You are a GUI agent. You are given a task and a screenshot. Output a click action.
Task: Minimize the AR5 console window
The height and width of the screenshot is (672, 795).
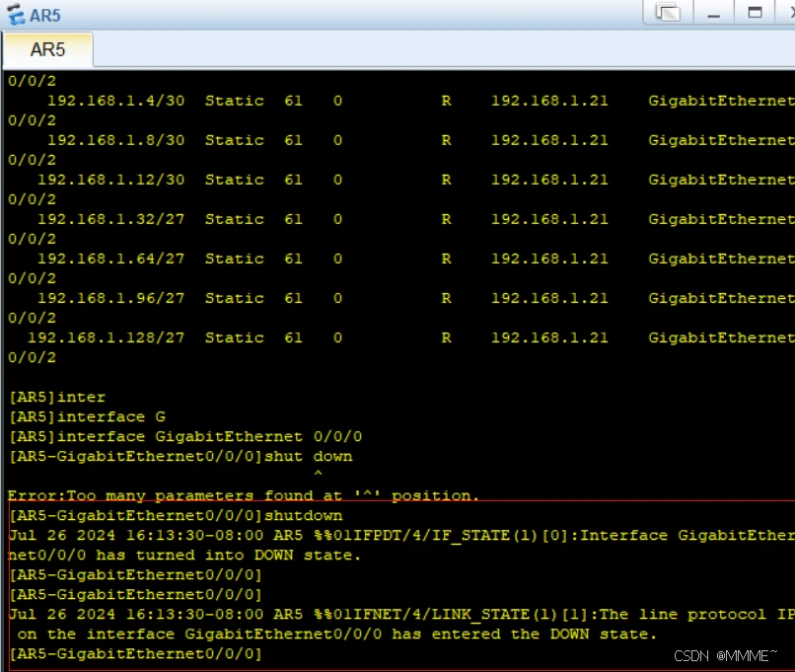point(714,13)
